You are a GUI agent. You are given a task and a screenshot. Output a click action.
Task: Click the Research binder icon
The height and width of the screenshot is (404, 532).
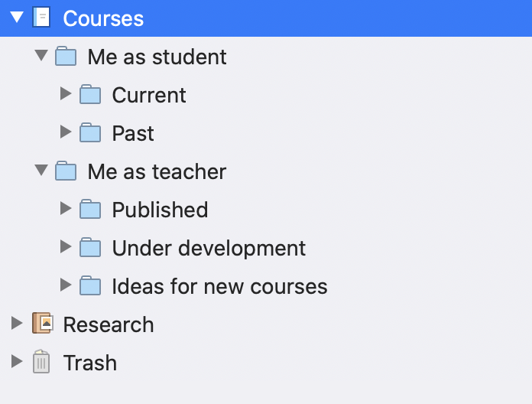coord(42,323)
